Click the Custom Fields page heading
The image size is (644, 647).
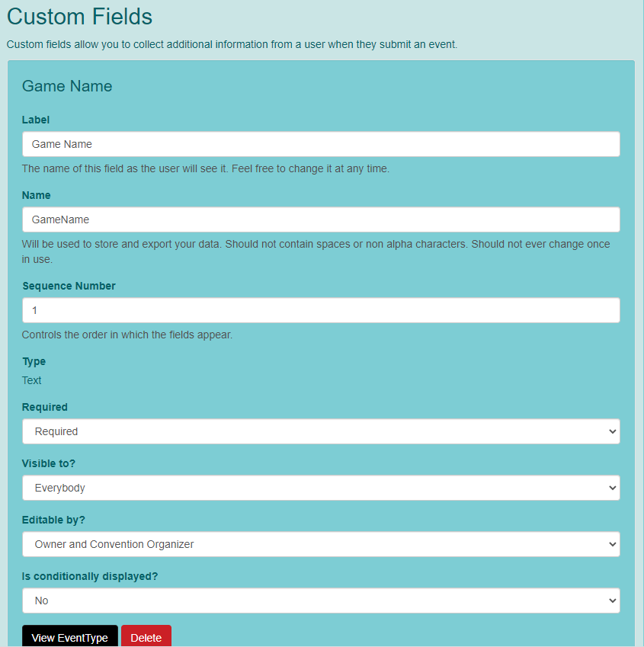tap(79, 17)
